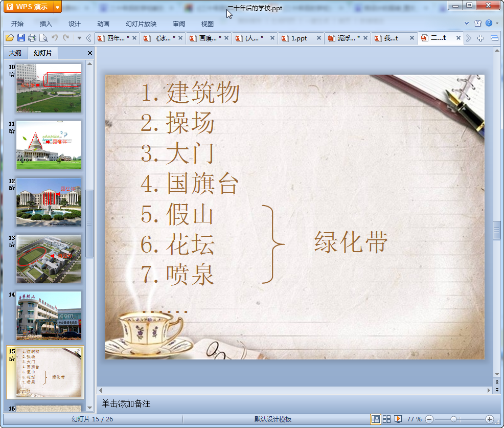Image resolution: width=504 pixels, height=428 pixels.
Task: Click the skin (shirt) icon
Action: click(478, 23)
